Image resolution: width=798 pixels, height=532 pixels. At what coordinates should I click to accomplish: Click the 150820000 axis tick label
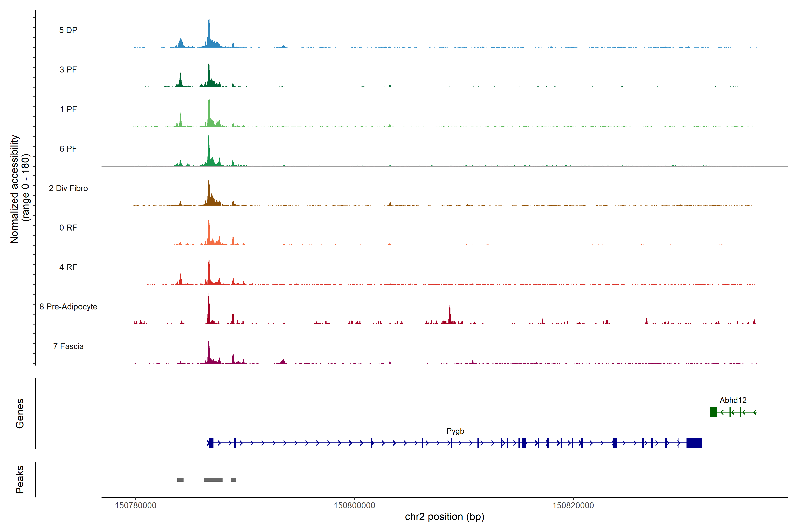[573, 506]
